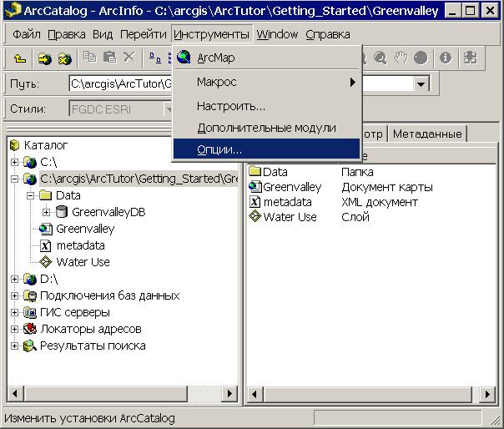Select the Pan hand tool
This screenshot has width=504, height=429.
(x=401, y=58)
